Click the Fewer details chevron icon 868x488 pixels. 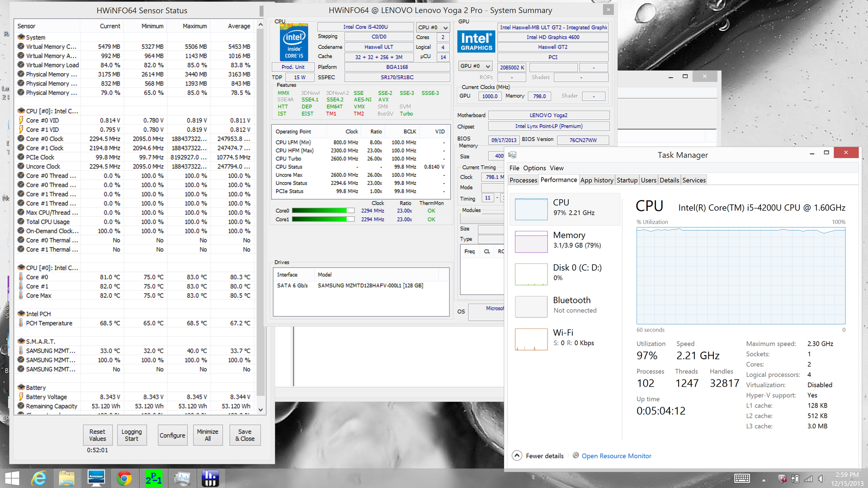pyautogui.click(x=517, y=455)
